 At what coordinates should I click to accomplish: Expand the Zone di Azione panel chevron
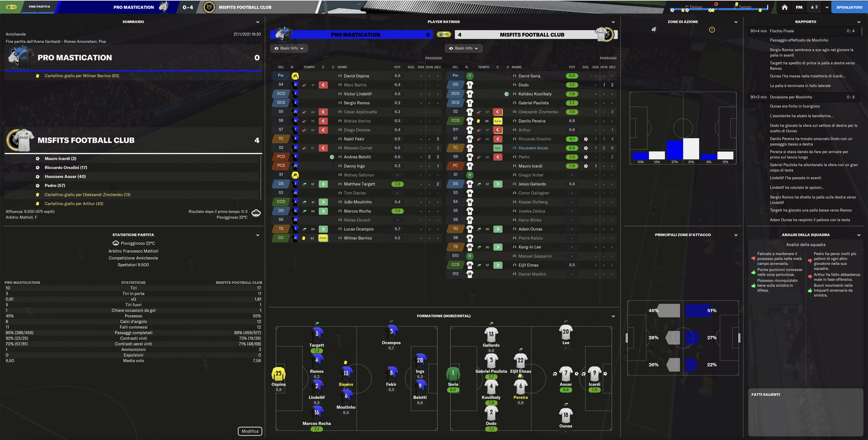(736, 22)
